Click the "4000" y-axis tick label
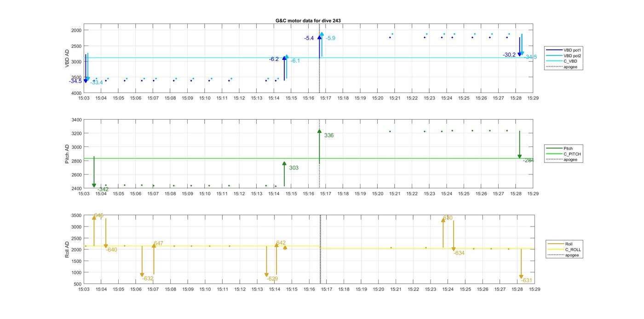The image size is (644, 319). 76,93
